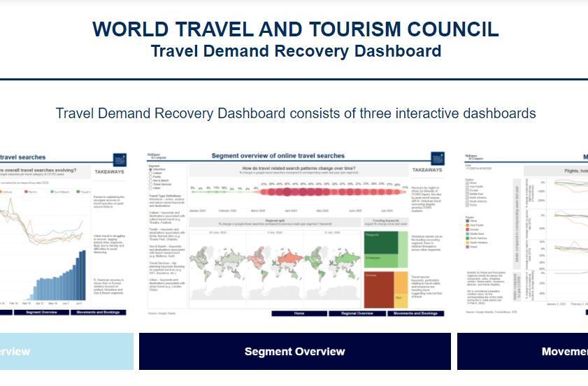Screen dimensions: 588x386
Task: Click the Family red legend swatch
Action: point(27,192)
